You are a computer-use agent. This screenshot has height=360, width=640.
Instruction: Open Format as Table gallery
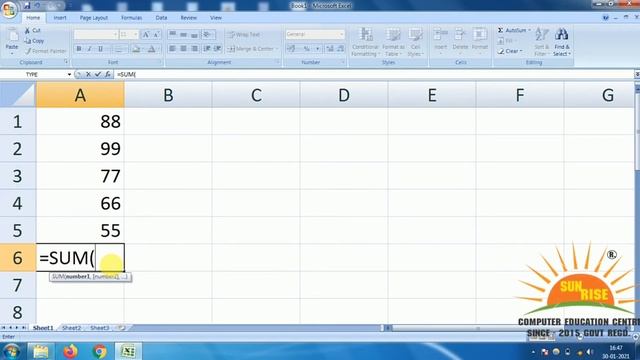tap(393, 42)
